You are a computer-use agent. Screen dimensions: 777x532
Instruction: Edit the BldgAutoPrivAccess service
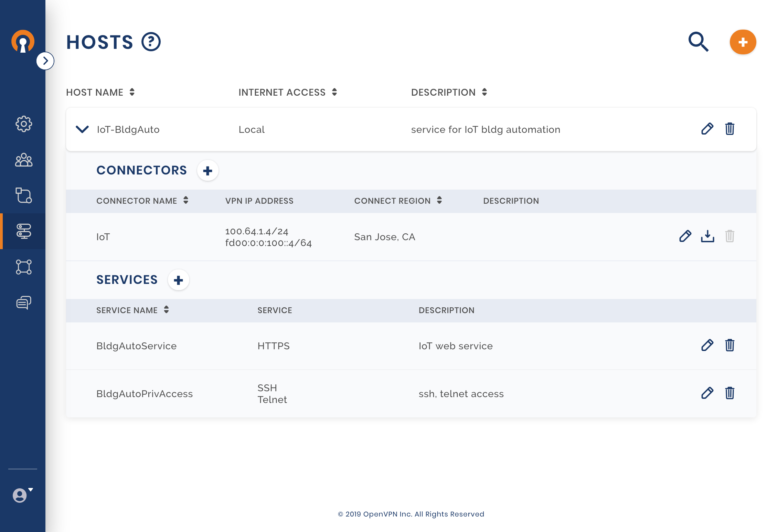(x=707, y=393)
